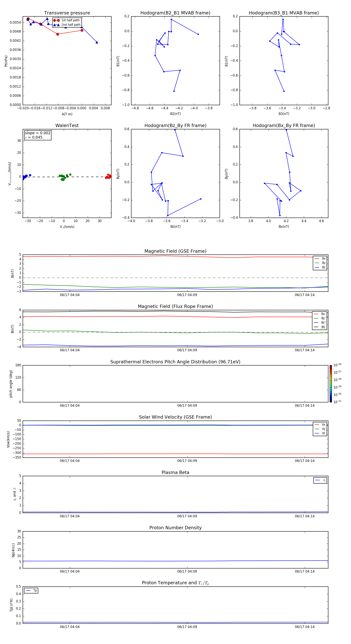The image size is (351, 644).
Task: Click the 10^-26 color bar tick label
Action: click(337, 365)
